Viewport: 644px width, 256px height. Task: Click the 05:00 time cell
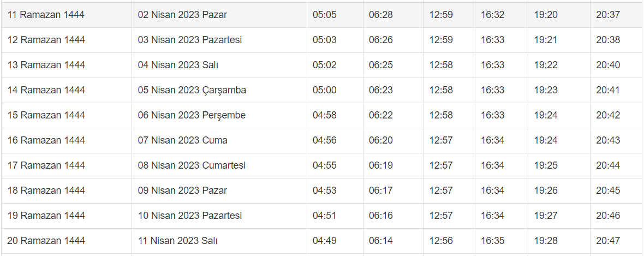pos(325,90)
